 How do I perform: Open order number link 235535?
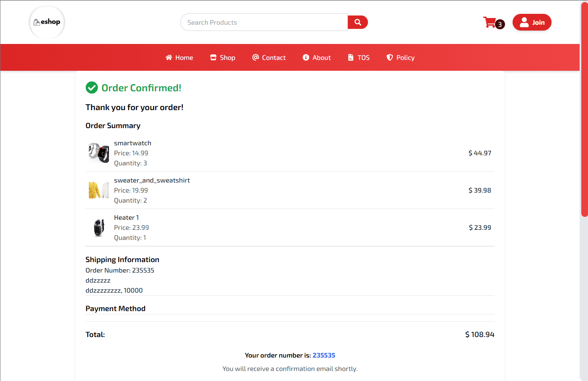[x=324, y=355]
